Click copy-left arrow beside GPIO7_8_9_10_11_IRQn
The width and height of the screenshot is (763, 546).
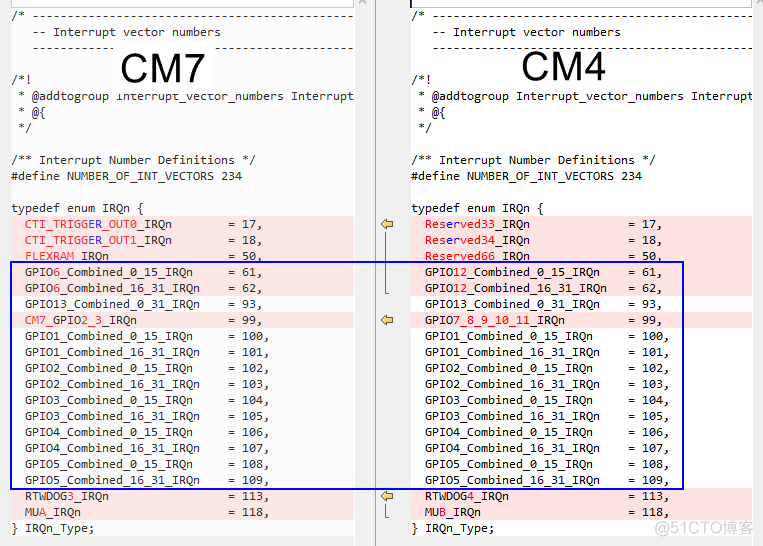coord(387,320)
